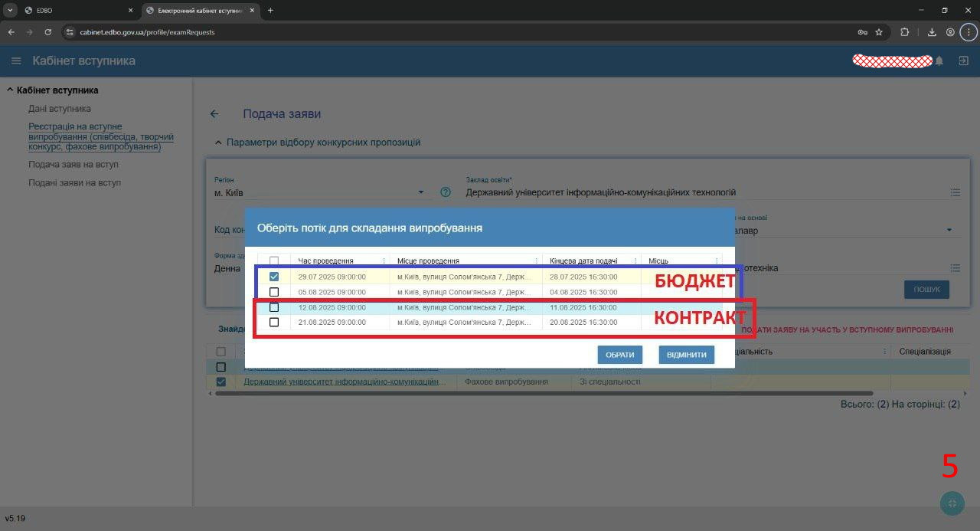Collapse the Кабінет вступника sidebar tree
Screen dimensions: 980x531
[10, 90]
